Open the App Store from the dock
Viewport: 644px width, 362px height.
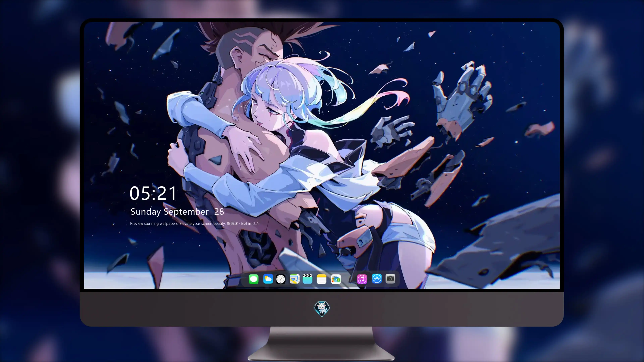click(x=377, y=279)
